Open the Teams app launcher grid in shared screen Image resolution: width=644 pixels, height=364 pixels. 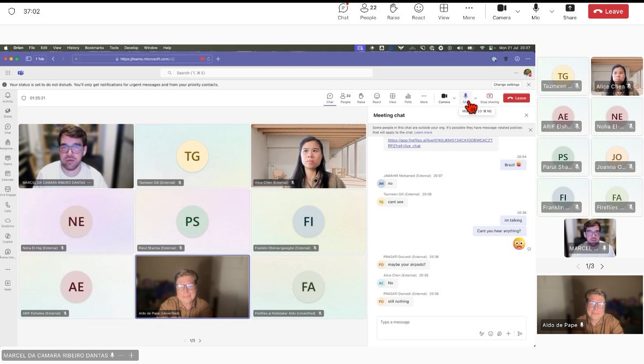[x=8, y=73]
